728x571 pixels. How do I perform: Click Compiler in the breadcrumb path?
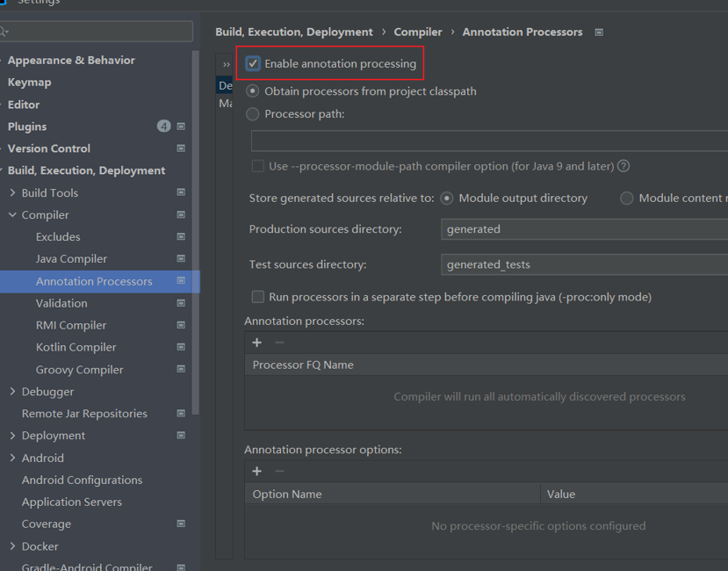418,33
